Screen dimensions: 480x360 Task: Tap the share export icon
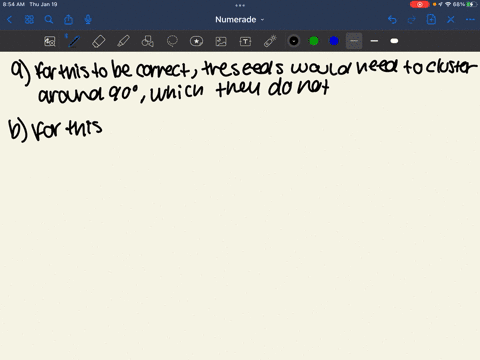coord(68,20)
